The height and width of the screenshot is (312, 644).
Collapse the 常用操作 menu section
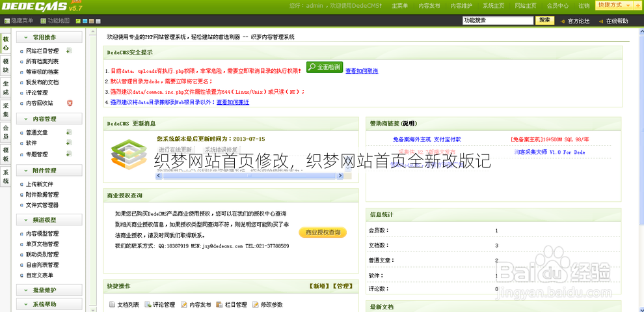[49, 37]
